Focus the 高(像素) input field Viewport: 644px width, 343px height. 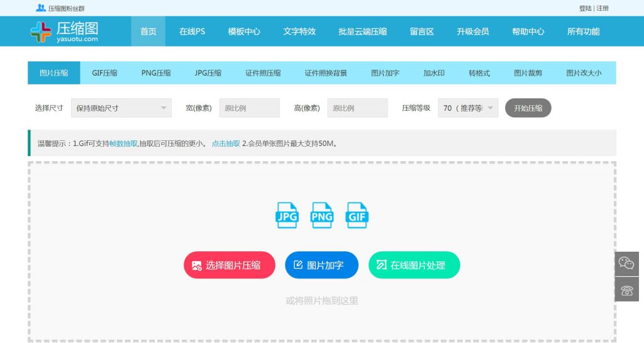[357, 108]
